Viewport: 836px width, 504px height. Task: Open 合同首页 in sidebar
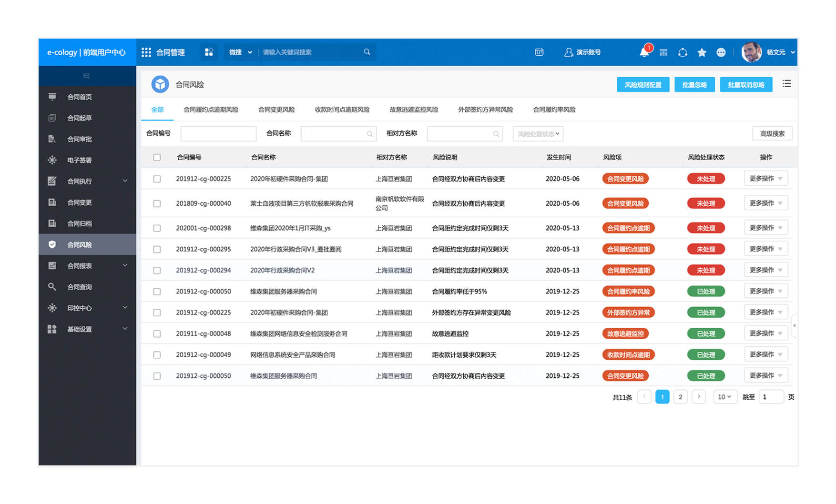87,97
